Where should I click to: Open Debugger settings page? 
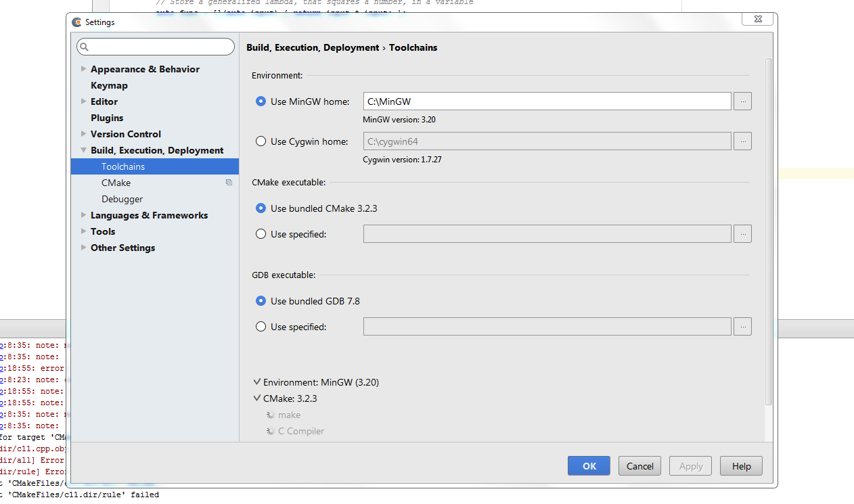click(122, 199)
